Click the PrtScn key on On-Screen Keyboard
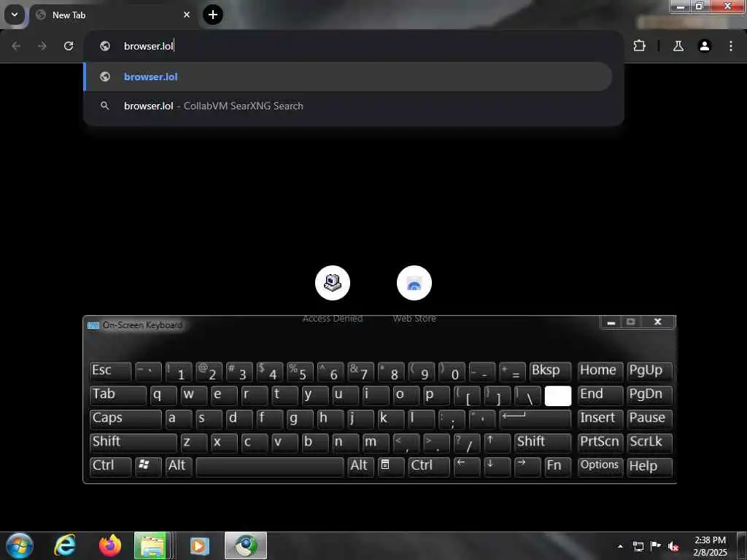Viewport: 747px width, 560px height. [x=600, y=443]
